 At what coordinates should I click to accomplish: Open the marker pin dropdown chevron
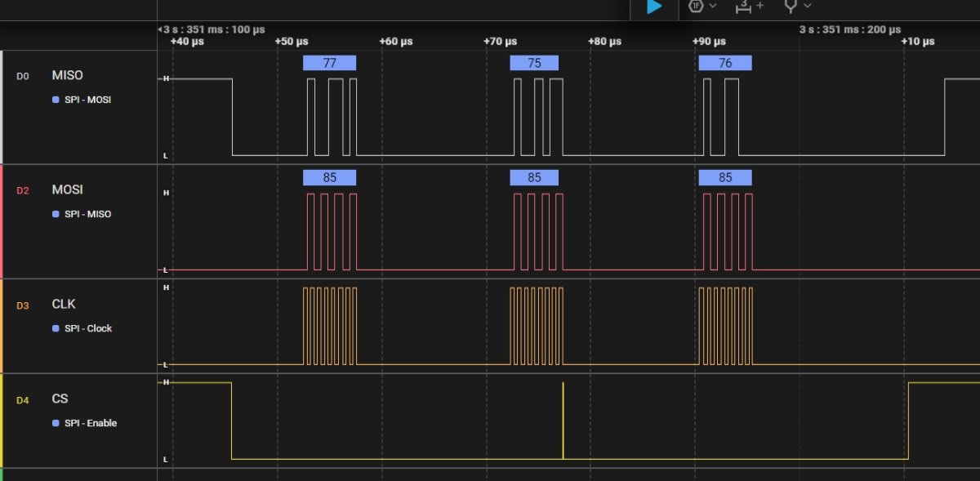[808, 6]
